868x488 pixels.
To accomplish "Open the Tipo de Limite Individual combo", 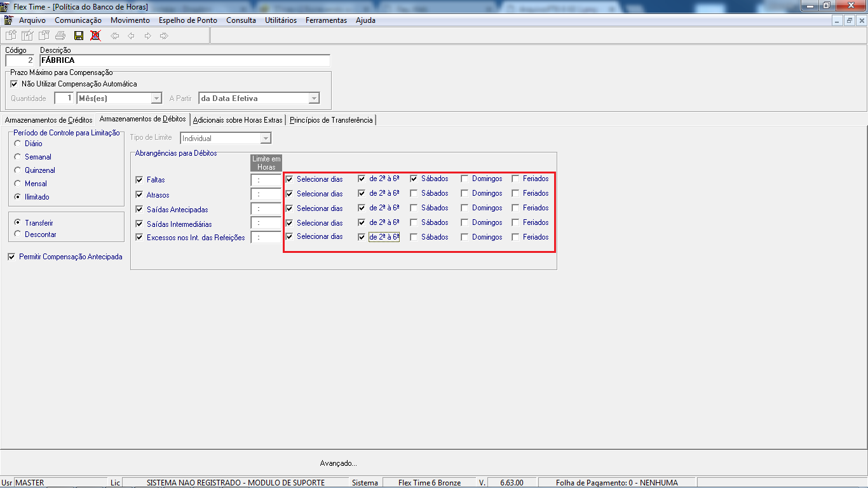I will (x=266, y=138).
